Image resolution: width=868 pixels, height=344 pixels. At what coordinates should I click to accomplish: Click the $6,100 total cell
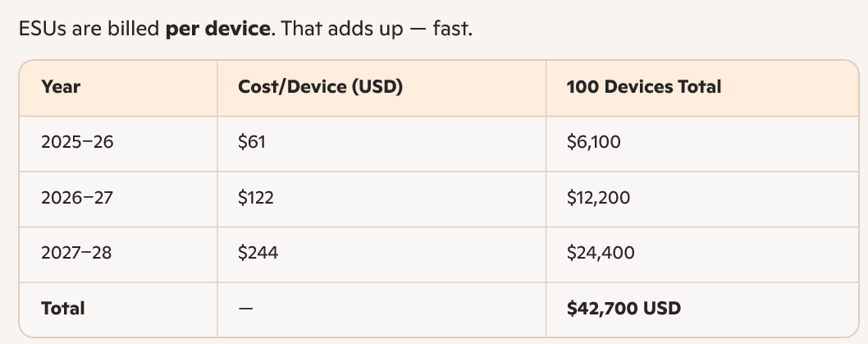coord(593,142)
